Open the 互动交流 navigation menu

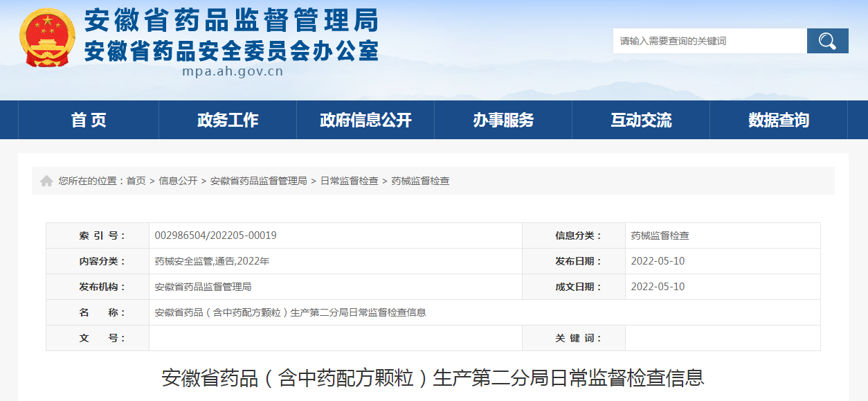point(641,120)
